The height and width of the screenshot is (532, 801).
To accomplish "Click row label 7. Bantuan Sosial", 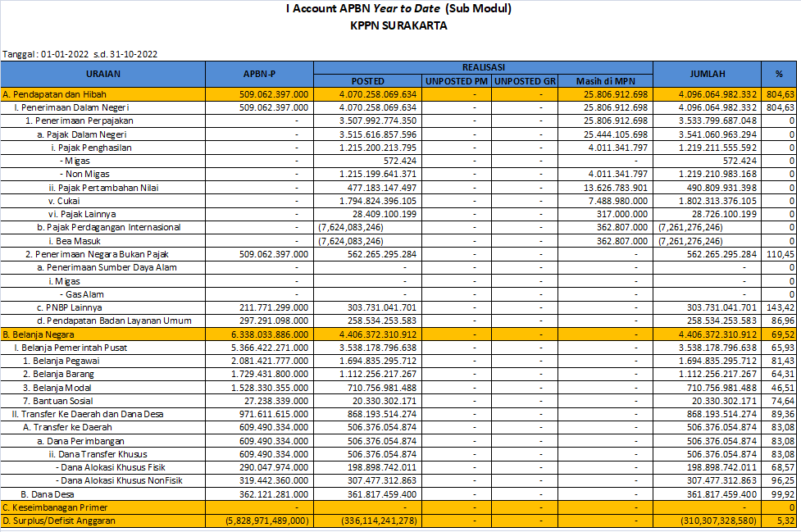I will coord(57,402).
